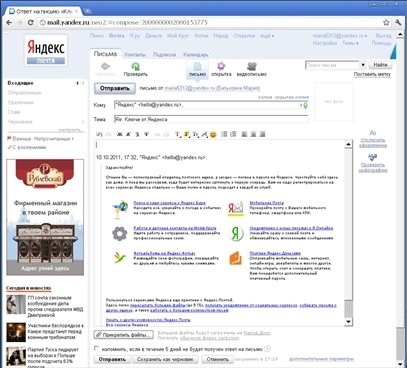Screen dimensions: 407x368
Task: Choose the видеописьмо video letter icon
Action: tap(252, 66)
